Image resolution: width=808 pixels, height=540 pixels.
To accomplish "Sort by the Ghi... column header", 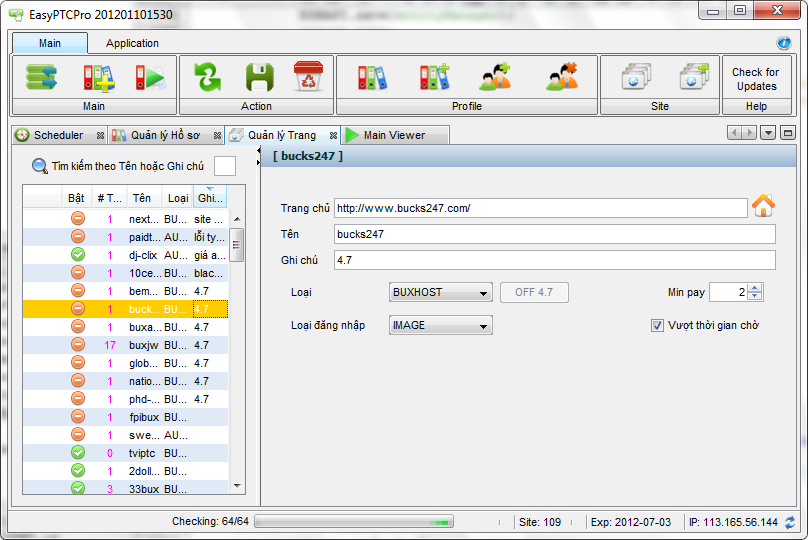I will [210, 198].
